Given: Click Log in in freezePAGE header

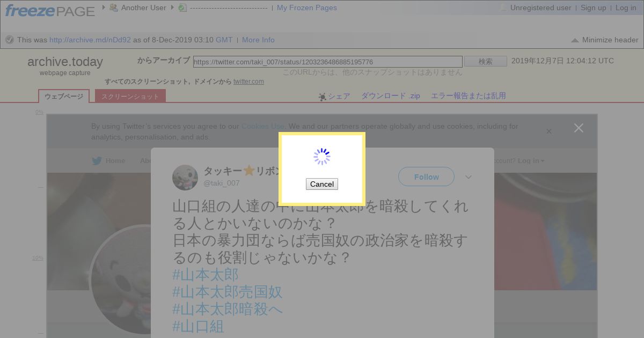Looking at the screenshot, I should click(626, 8).
